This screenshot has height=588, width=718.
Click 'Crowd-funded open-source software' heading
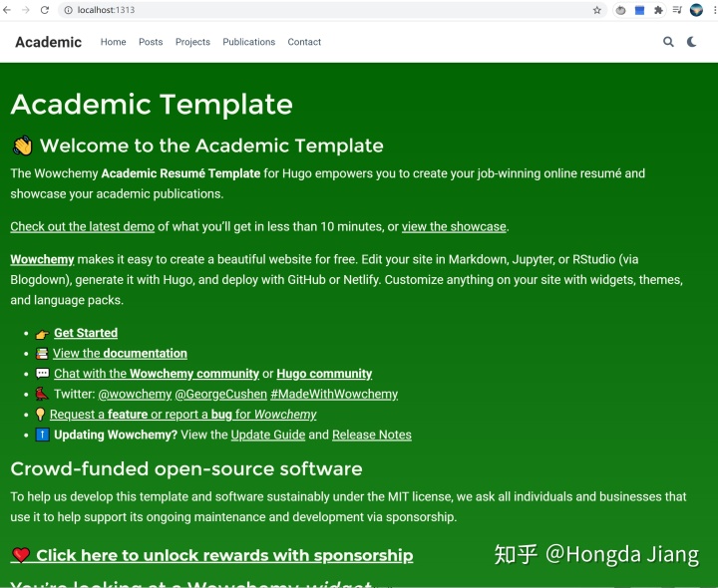(186, 468)
